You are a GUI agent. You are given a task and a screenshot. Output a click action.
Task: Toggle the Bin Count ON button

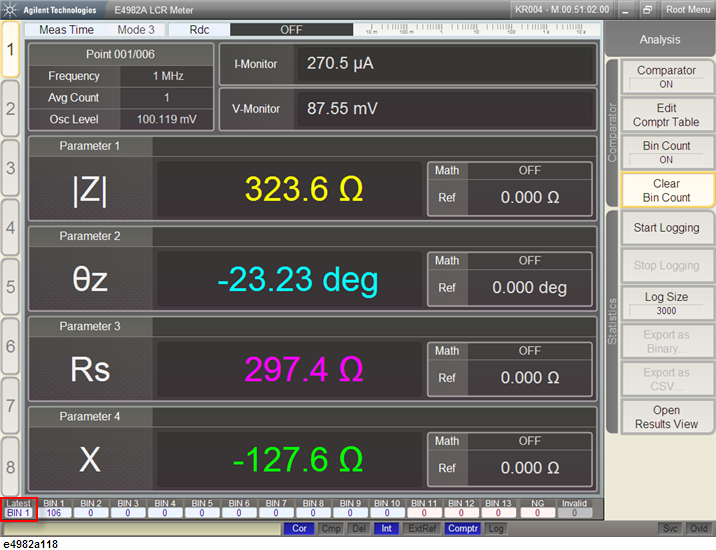(666, 152)
